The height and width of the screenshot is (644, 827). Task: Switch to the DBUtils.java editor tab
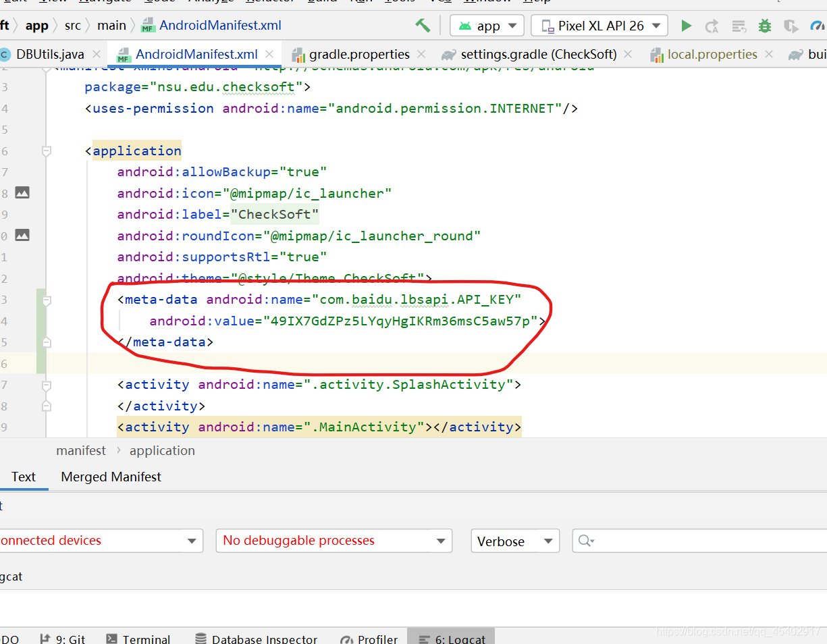(49, 54)
